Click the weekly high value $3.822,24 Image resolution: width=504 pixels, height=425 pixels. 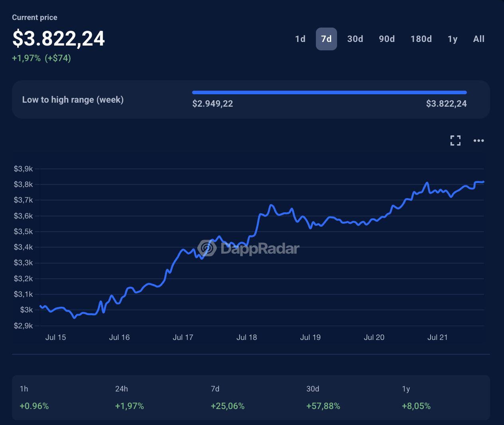click(446, 103)
